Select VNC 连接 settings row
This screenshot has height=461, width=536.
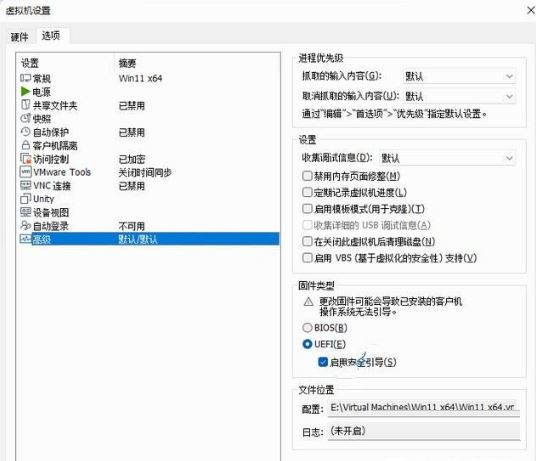[149, 186]
